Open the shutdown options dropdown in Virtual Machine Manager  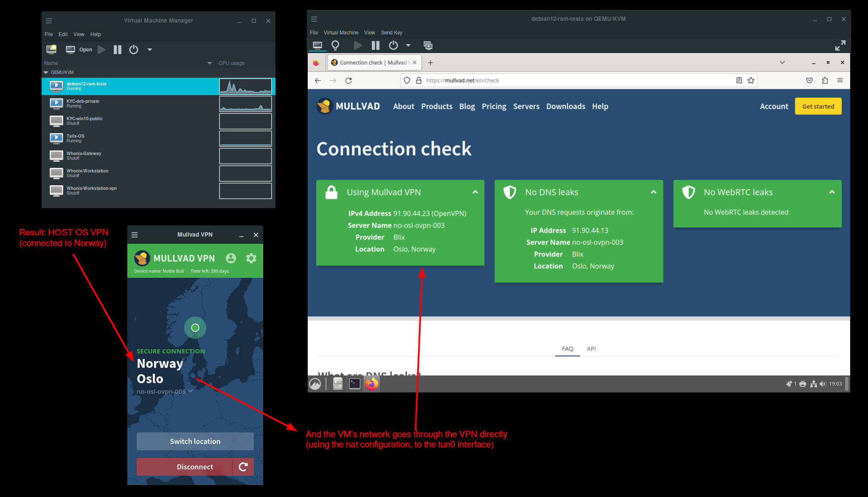pos(149,50)
